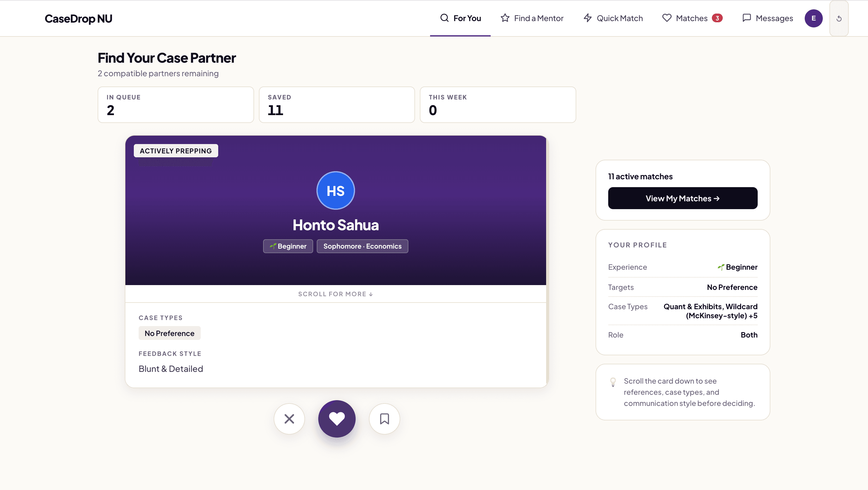Click the lightbulb tip icon
This screenshot has height=490, width=868.
pyautogui.click(x=613, y=382)
